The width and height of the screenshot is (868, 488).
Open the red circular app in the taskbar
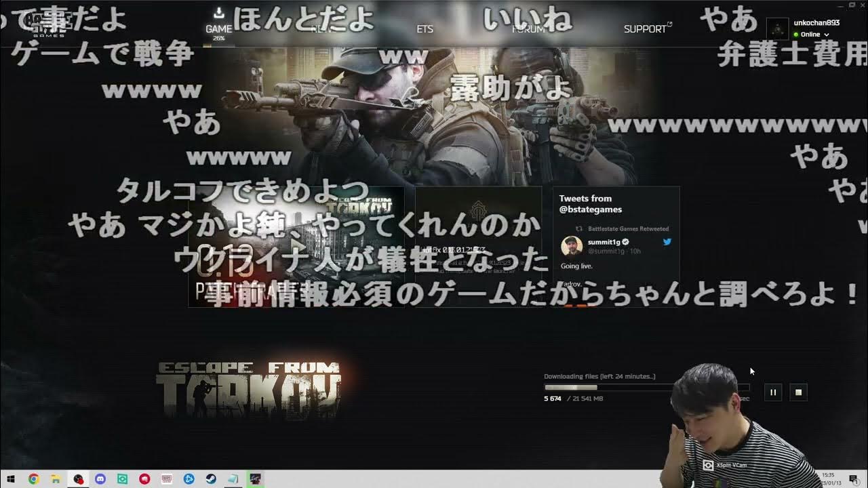point(144,479)
